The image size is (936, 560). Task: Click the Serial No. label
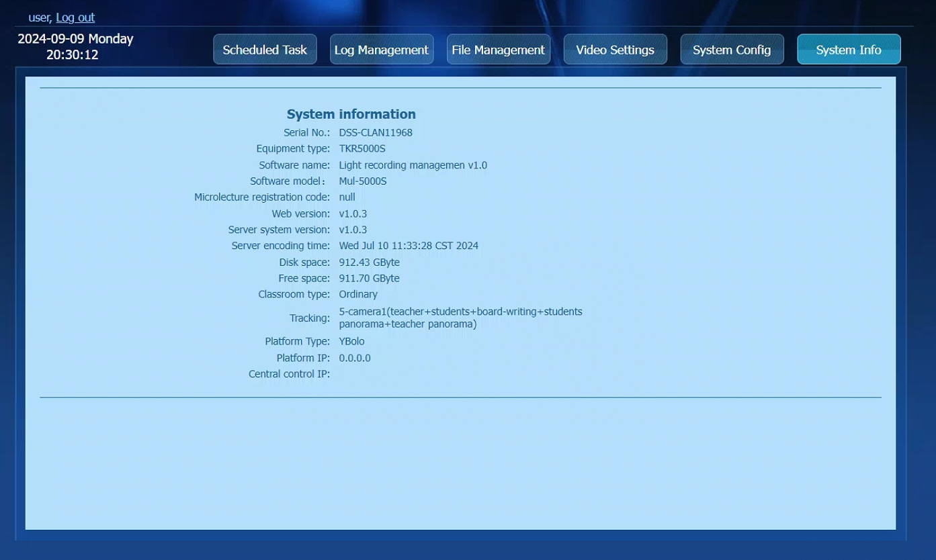point(306,132)
